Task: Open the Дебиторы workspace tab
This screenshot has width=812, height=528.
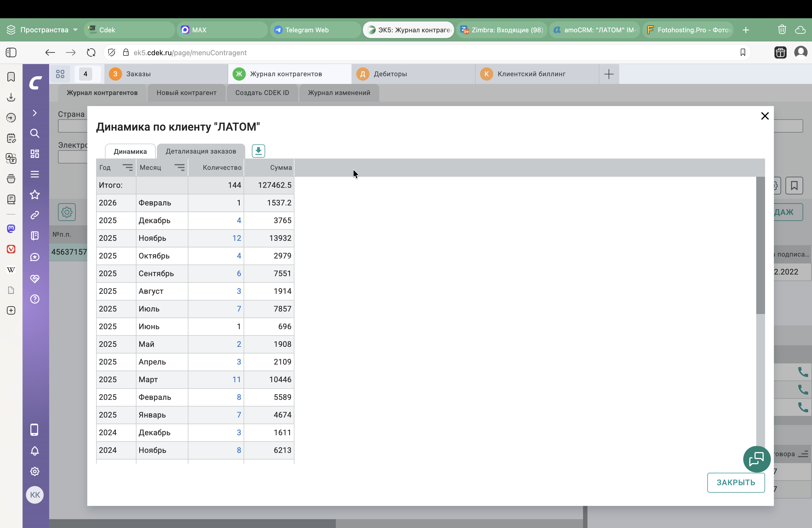Action: coord(390,74)
